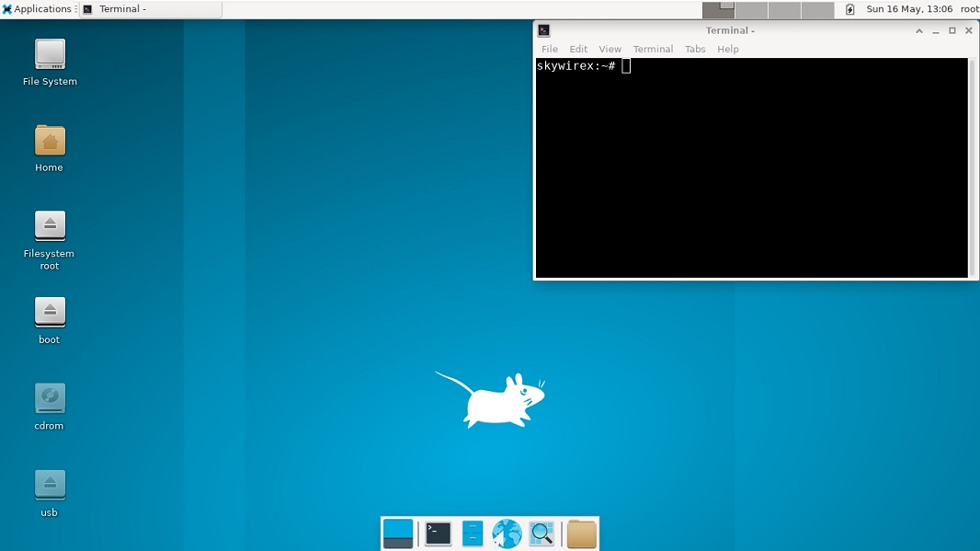The width and height of the screenshot is (980, 551).
Task: Click Terminal window button in the taskbar
Action: (x=151, y=9)
